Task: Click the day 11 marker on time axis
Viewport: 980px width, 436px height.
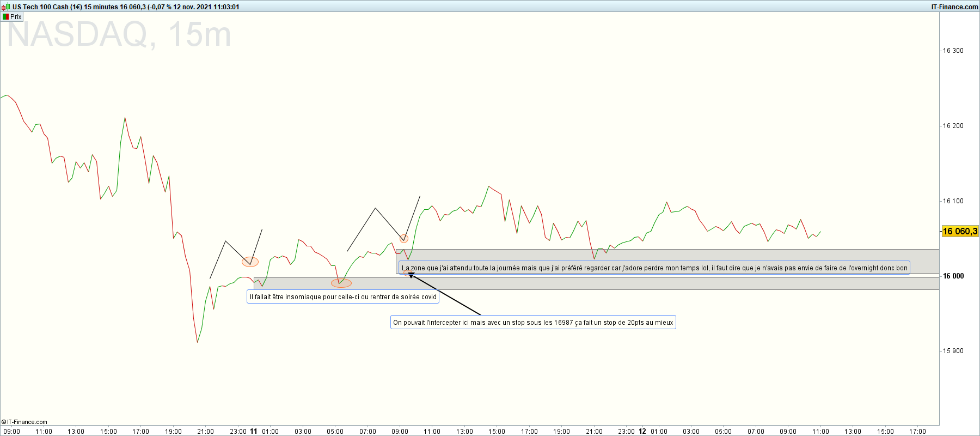Action: [254, 431]
